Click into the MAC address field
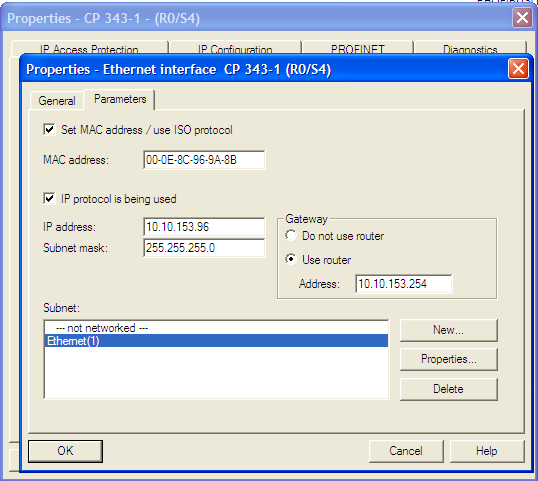 [x=204, y=160]
